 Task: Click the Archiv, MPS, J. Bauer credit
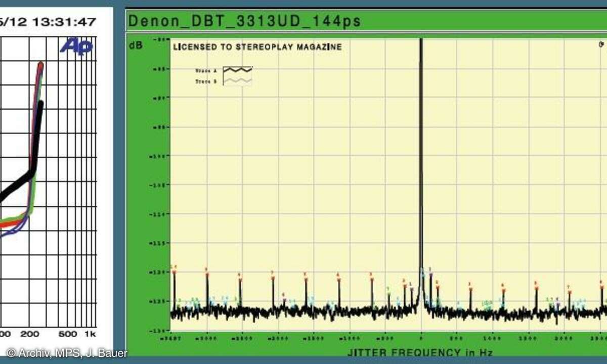67,353
